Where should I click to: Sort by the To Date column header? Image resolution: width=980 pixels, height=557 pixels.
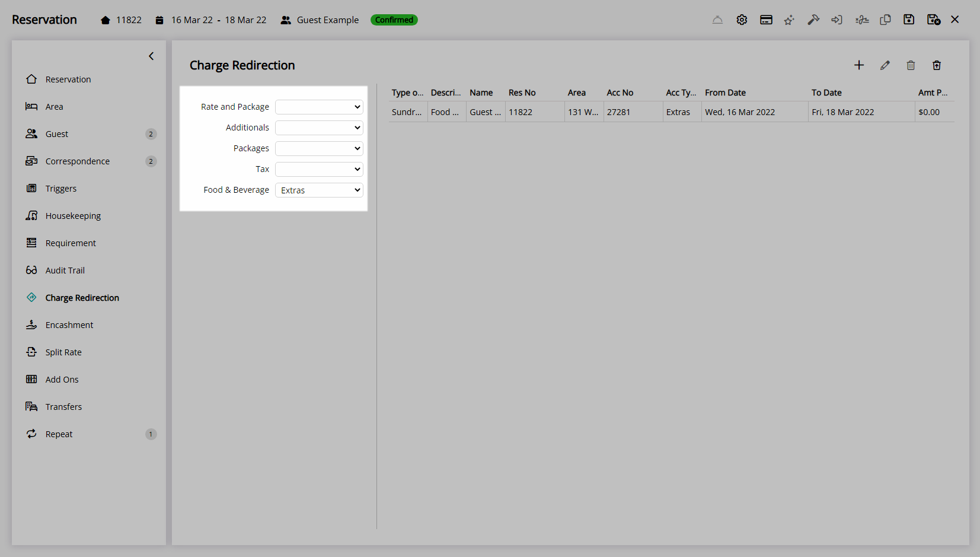click(x=826, y=93)
